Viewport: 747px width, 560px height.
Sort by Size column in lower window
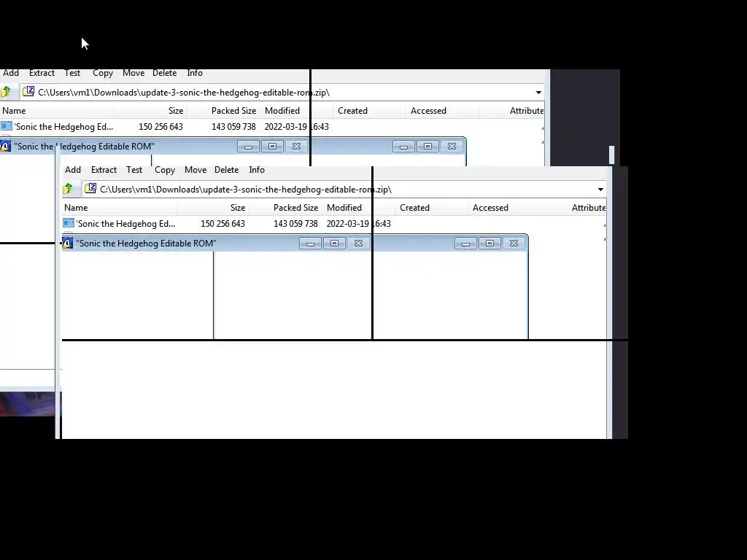[x=212, y=208]
